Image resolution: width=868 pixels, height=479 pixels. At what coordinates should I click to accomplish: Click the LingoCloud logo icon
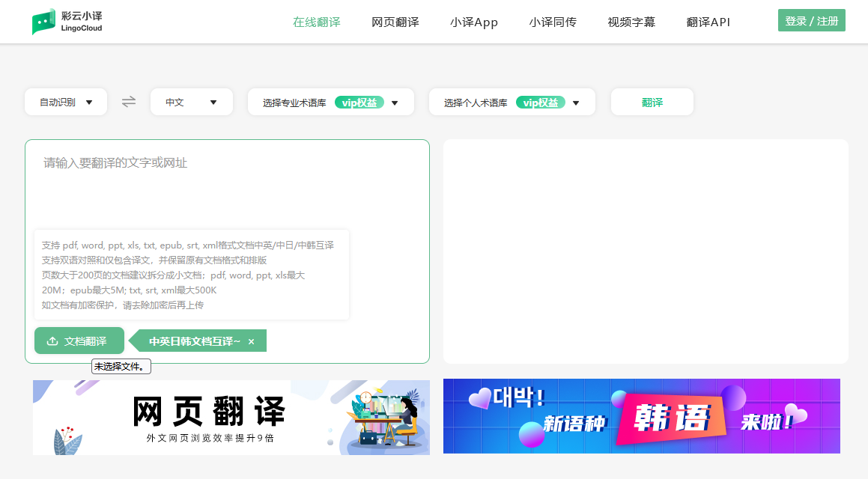click(x=43, y=22)
